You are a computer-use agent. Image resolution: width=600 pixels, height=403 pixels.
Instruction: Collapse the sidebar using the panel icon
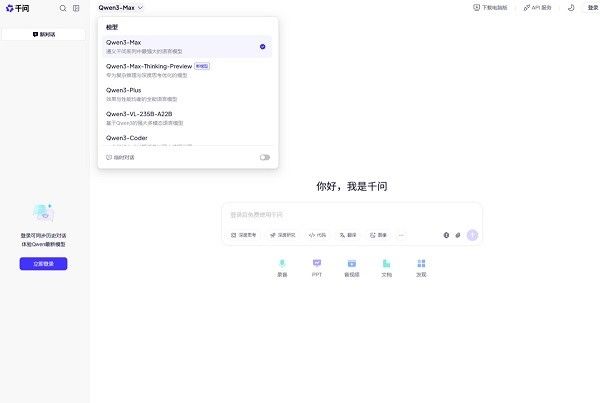coord(76,8)
